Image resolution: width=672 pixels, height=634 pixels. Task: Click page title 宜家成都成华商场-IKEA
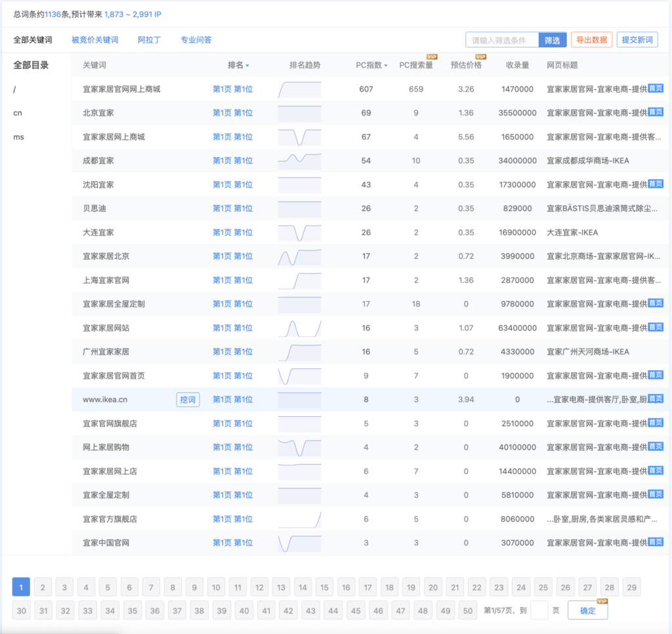point(588,161)
